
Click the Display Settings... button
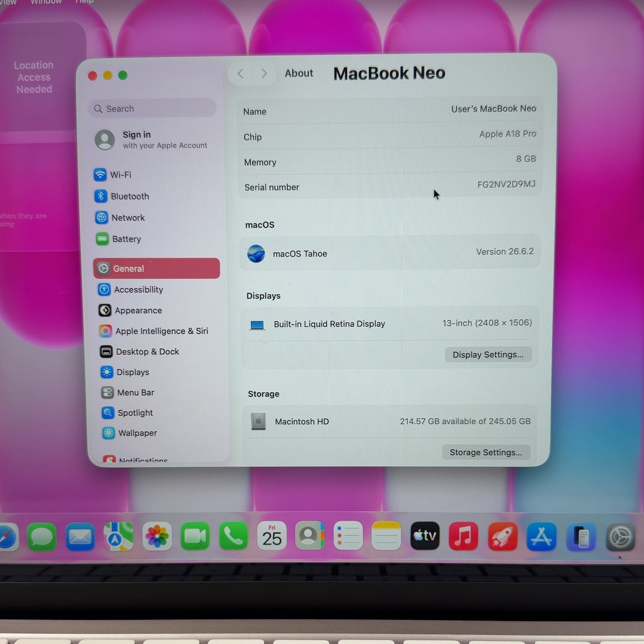click(x=488, y=354)
